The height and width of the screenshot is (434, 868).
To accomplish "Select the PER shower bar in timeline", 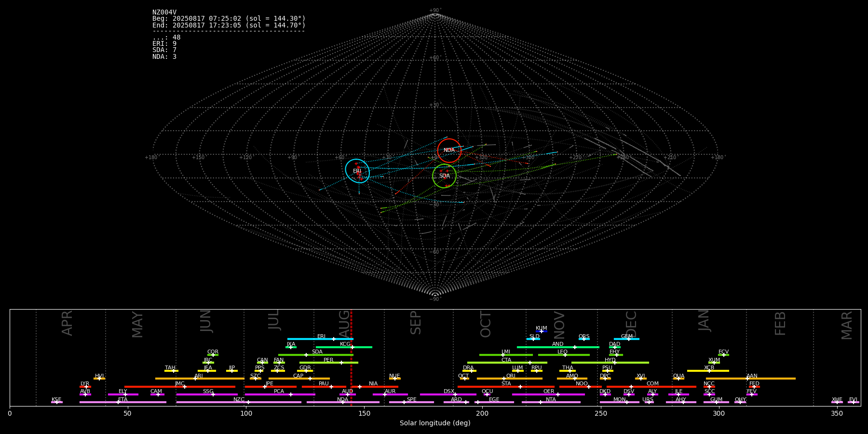I will [x=329, y=363].
